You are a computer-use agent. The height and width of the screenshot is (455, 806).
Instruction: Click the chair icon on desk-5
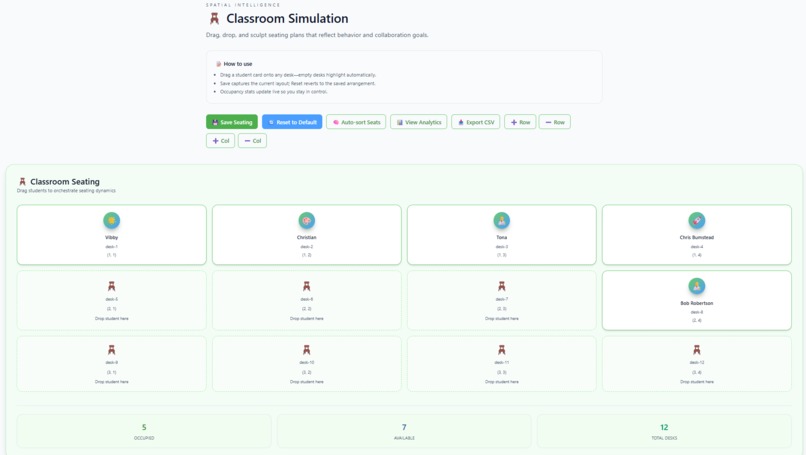[112, 286]
